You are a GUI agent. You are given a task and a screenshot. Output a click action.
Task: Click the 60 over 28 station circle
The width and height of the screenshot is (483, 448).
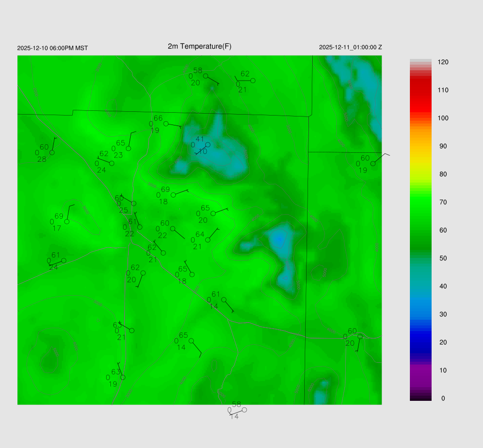[52, 152]
